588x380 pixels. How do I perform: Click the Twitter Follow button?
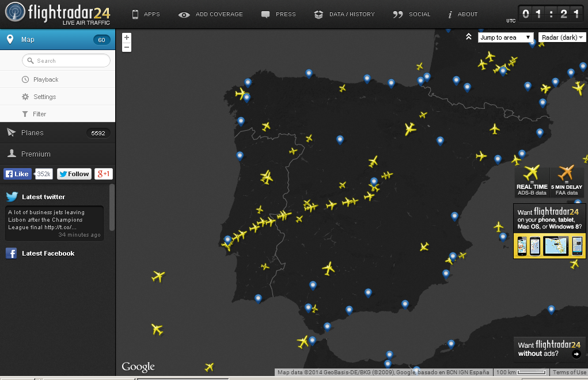(x=74, y=174)
